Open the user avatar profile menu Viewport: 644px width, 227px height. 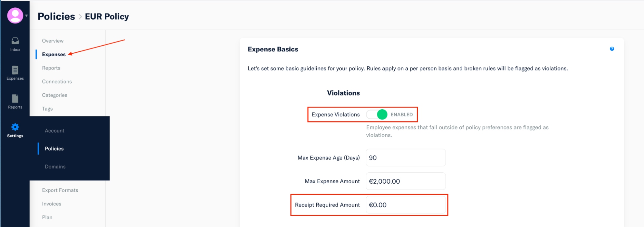(x=15, y=15)
